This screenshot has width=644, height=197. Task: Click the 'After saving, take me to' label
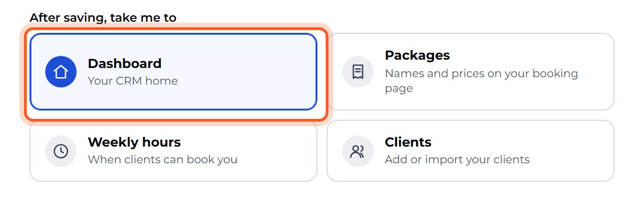103,18
